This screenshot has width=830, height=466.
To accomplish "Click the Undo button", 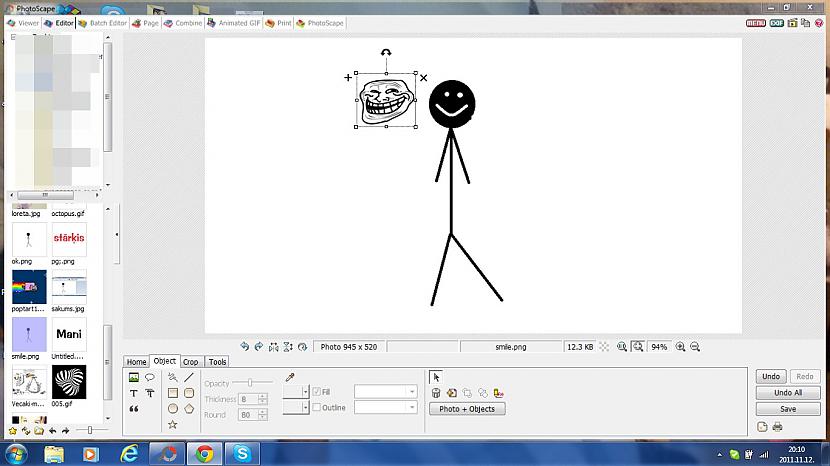I will [771, 377].
